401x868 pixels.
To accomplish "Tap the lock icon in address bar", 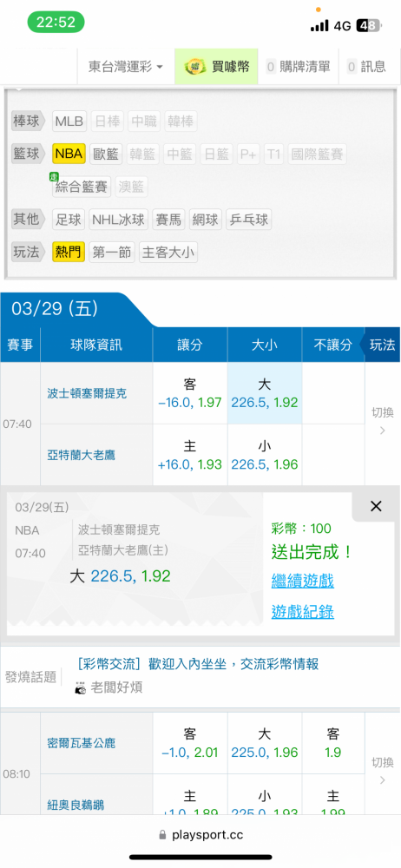I will pos(162,835).
